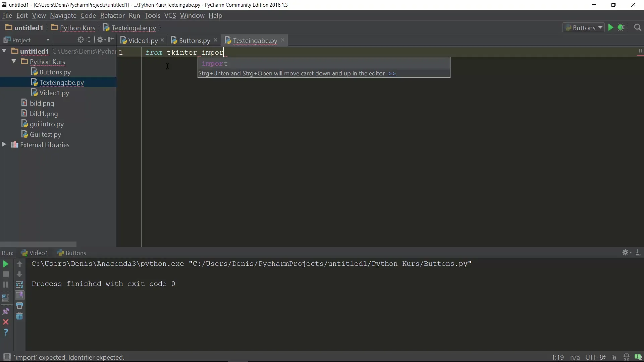
Task: Click the line 1 code in editor
Action: [184, 52]
